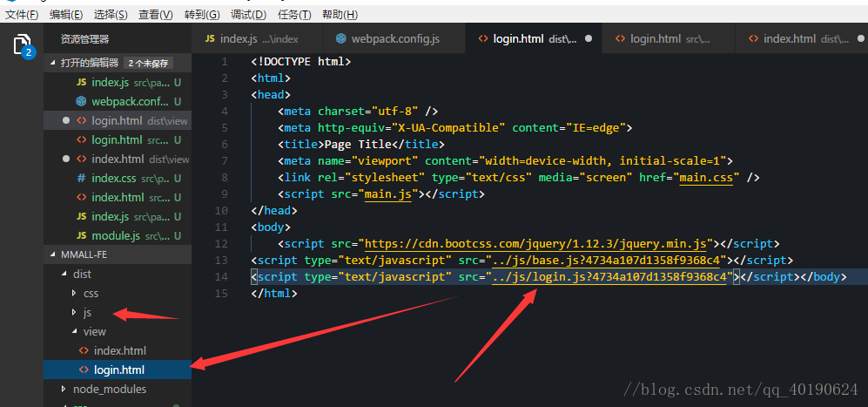868x407 pixels.
Task: Select login.html src... in open editors
Action: click(118, 139)
